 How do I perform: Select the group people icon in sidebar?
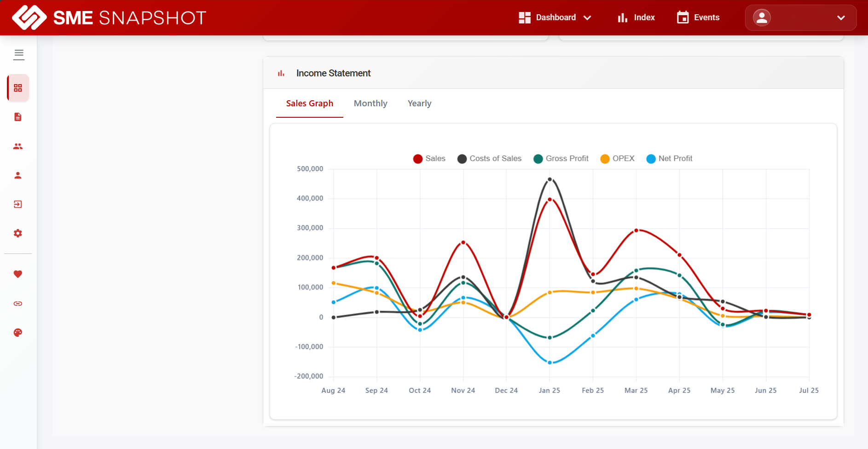click(x=18, y=146)
